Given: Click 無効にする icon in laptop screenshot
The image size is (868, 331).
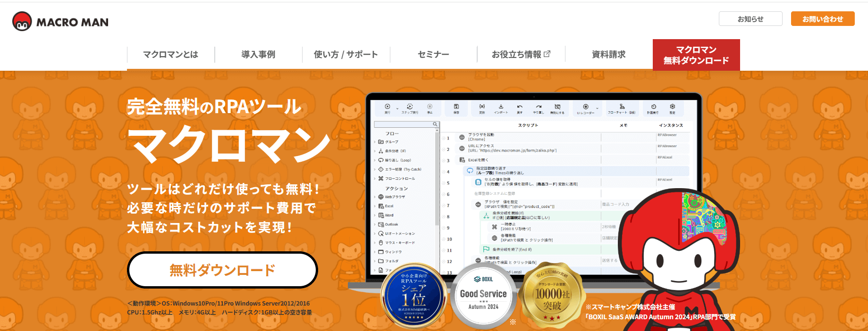Looking at the screenshot, I should pyautogui.click(x=557, y=108).
